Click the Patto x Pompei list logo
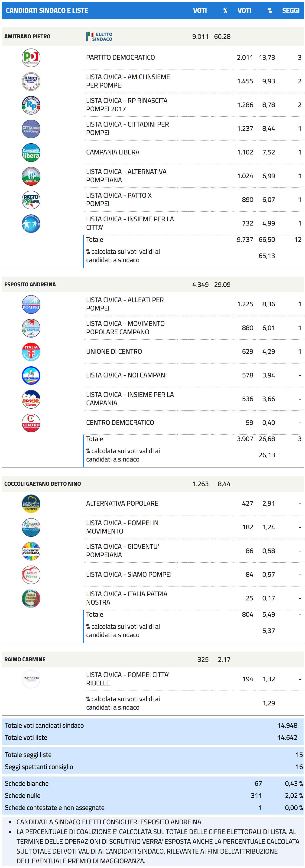Viewport: 305px width, 868px height. tap(31, 200)
